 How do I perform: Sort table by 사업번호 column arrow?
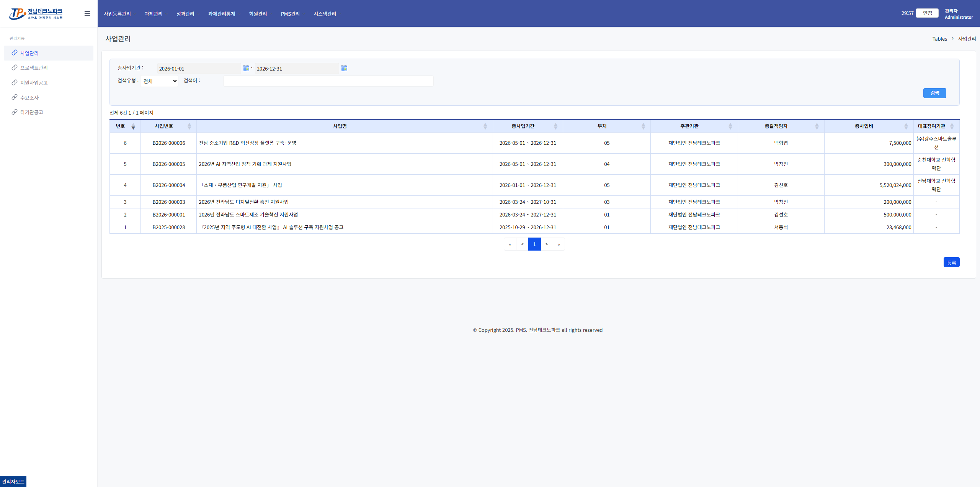click(x=189, y=126)
